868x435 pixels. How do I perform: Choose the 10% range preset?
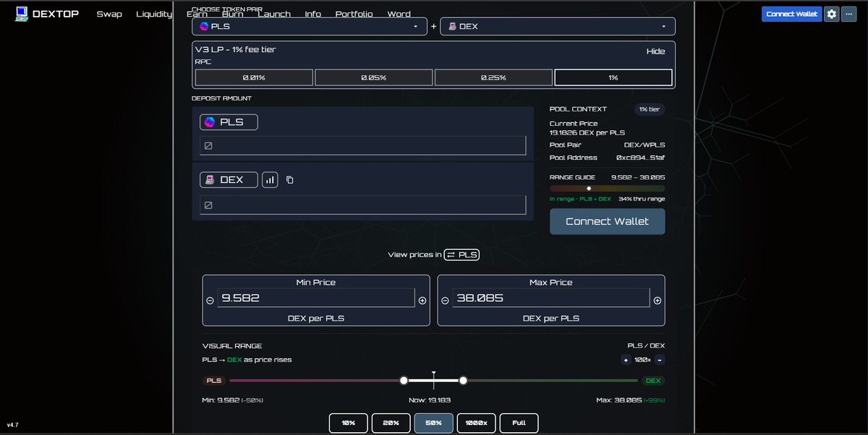tap(349, 423)
